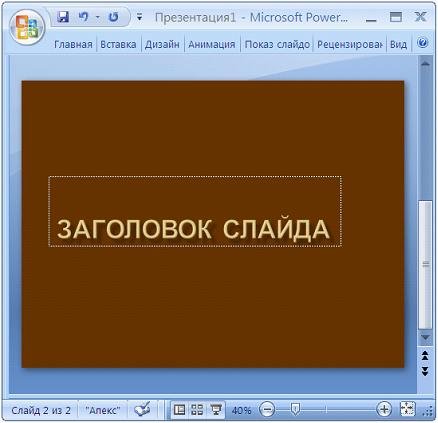Open the Office button menu
This screenshot has width=438, height=423.
tap(27, 27)
